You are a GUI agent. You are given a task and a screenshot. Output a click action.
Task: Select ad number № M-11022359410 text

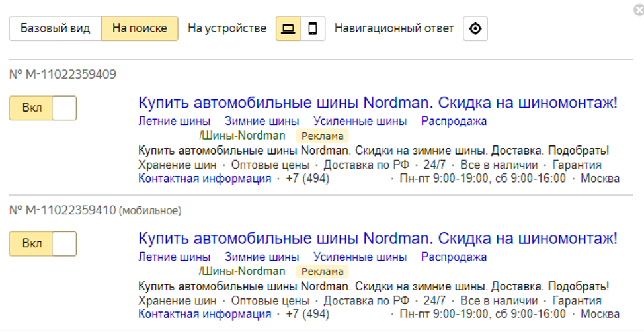[x=62, y=210]
